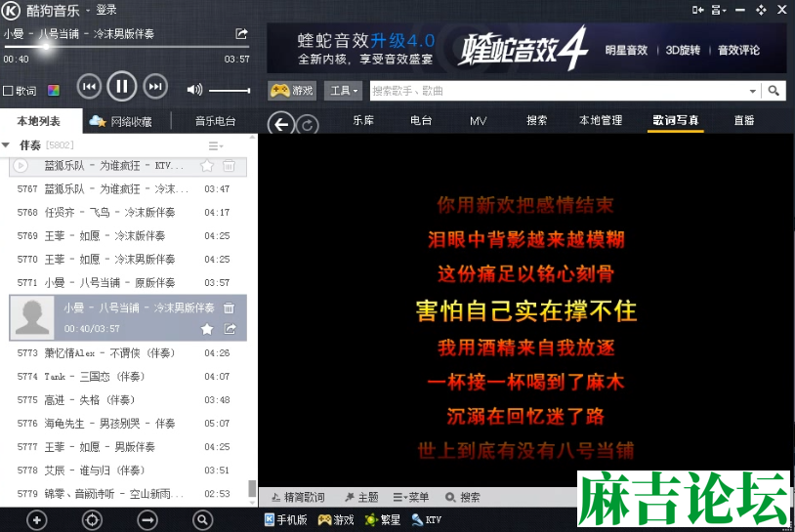Select song 5778 艾辰 谁与归
The height and width of the screenshot is (532, 795).
pos(128,471)
